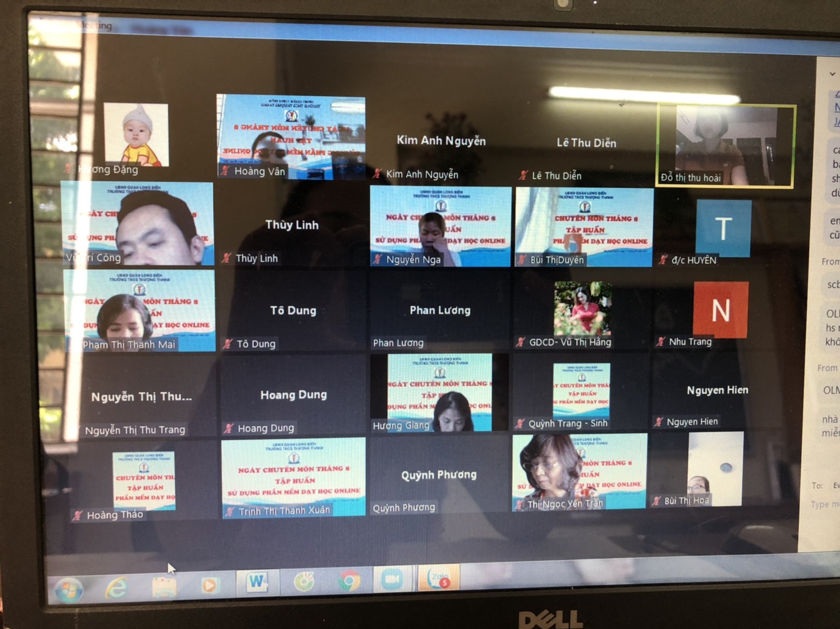The width and height of the screenshot is (840, 629).
Task: Click the muted mic icon beside Nhu Trang
Action: (x=660, y=341)
